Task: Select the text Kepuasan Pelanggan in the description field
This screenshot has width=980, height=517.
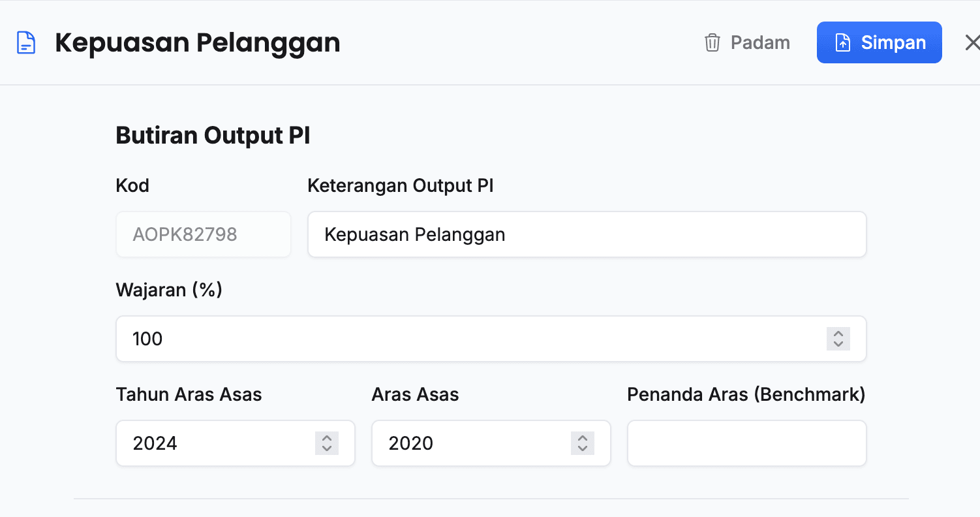Action: pos(414,234)
